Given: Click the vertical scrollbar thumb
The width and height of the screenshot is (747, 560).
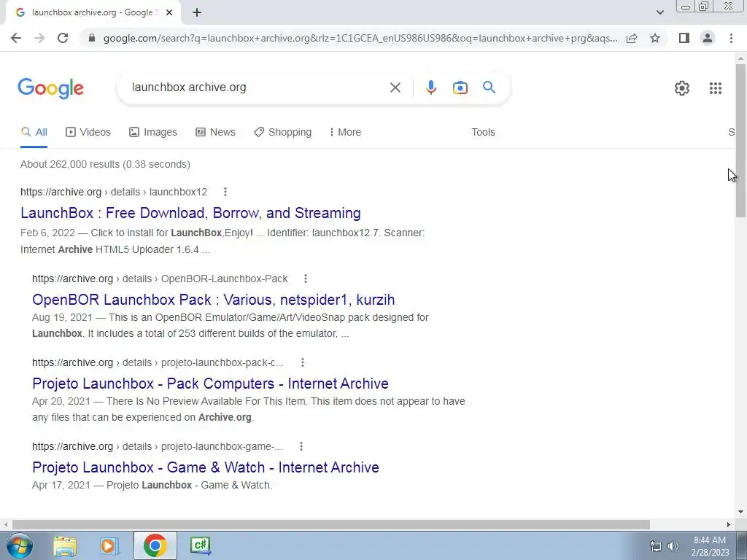Looking at the screenshot, I should tap(740, 139).
